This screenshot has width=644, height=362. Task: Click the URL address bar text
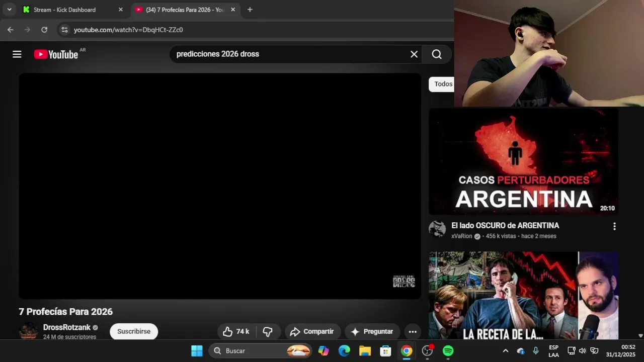[x=128, y=30]
